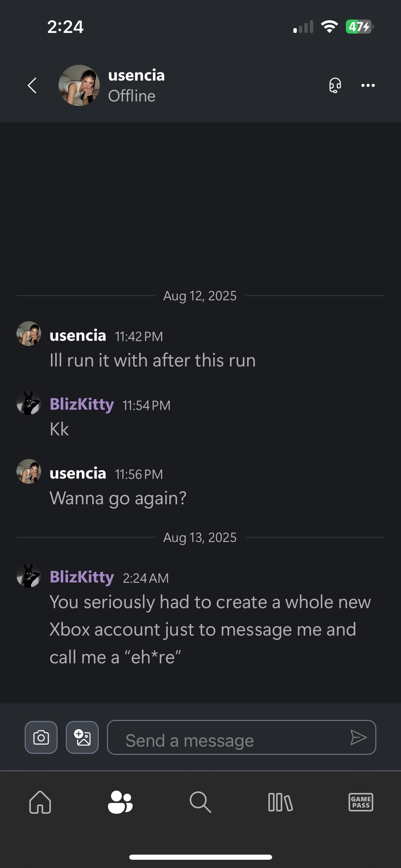Open the add image gallery icon
401x868 pixels.
tap(82, 737)
